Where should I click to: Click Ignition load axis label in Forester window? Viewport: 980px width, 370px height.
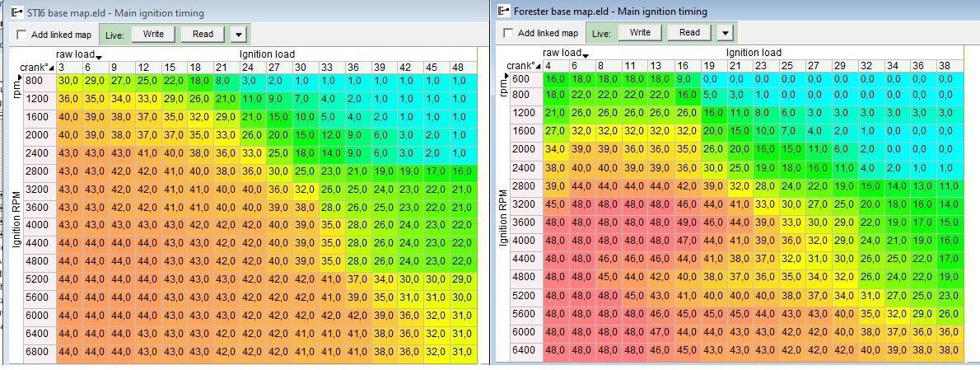pyautogui.click(x=754, y=53)
